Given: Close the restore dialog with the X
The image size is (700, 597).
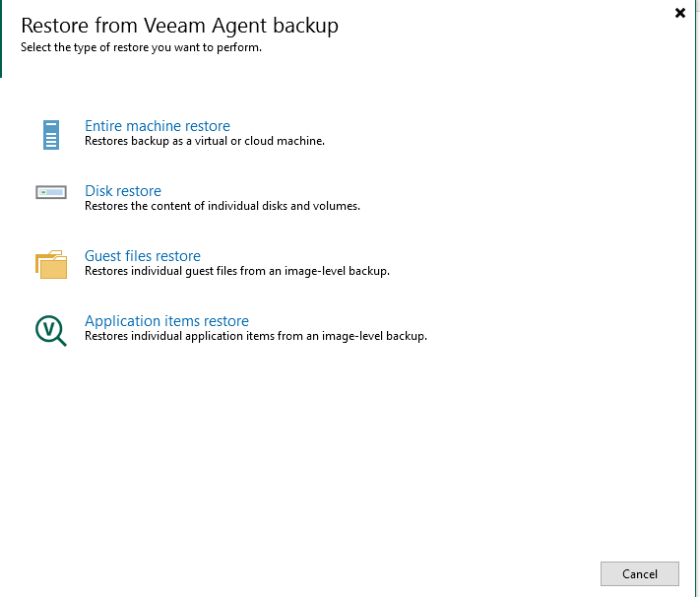Looking at the screenshot, I should coord(680,13).
